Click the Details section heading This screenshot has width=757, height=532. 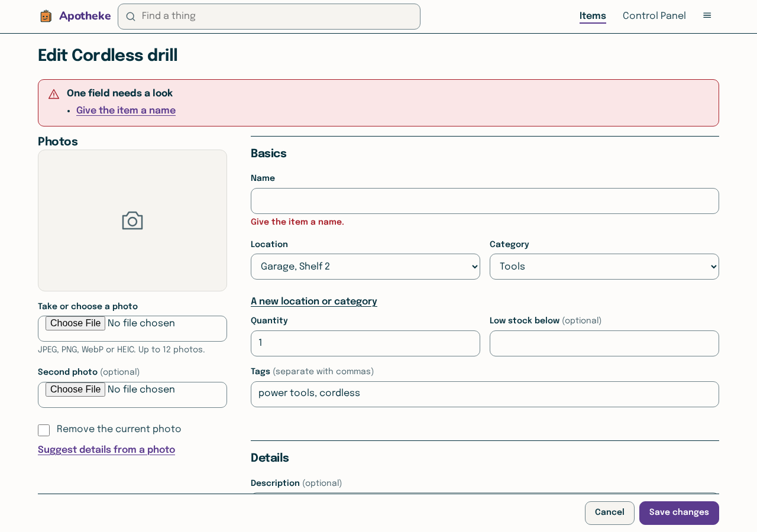point(270,458)
